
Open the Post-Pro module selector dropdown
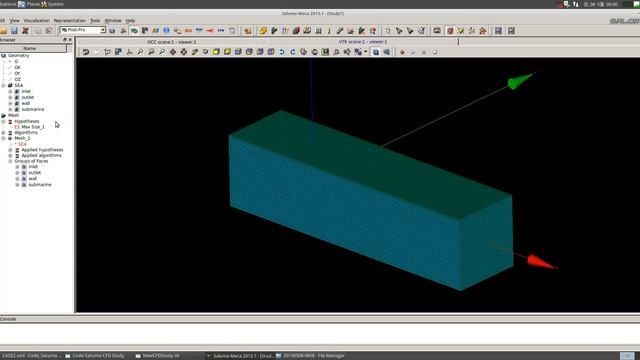tap(83, 30)
